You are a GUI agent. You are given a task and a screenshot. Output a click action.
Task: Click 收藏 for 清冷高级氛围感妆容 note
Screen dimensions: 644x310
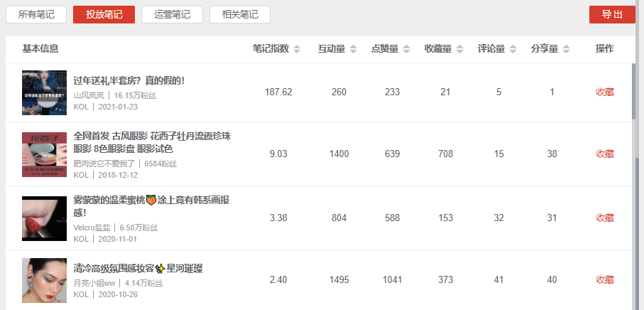tap(605, 279)
